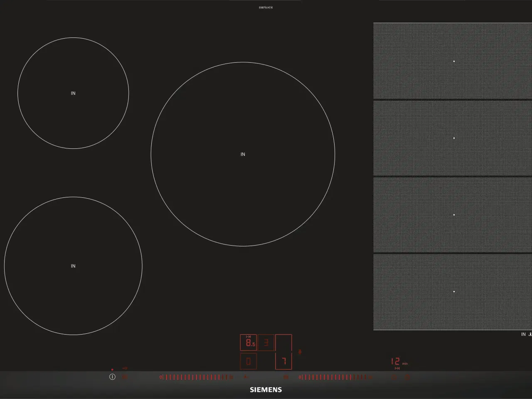Image resolution: width=532 pixels, height=399 pixels.
Task: Tap the sensor icon just left of right slider
Action: [286, 377]
